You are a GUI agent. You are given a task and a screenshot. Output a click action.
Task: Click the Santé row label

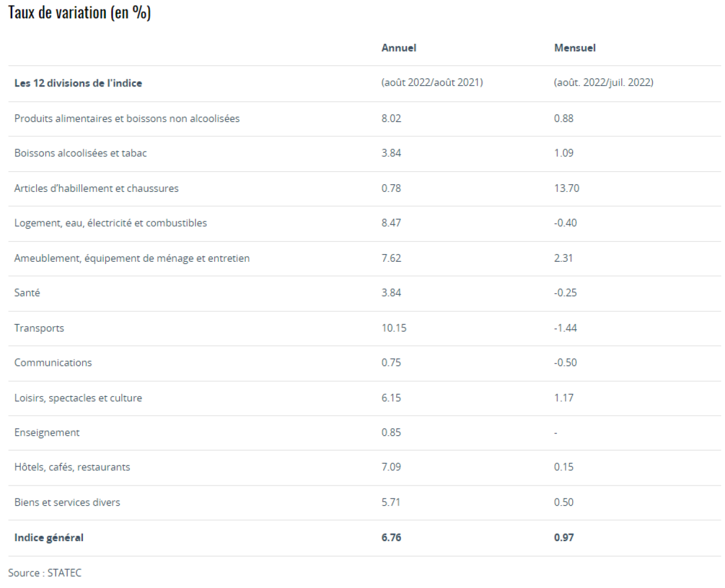[x=27, y=293]
